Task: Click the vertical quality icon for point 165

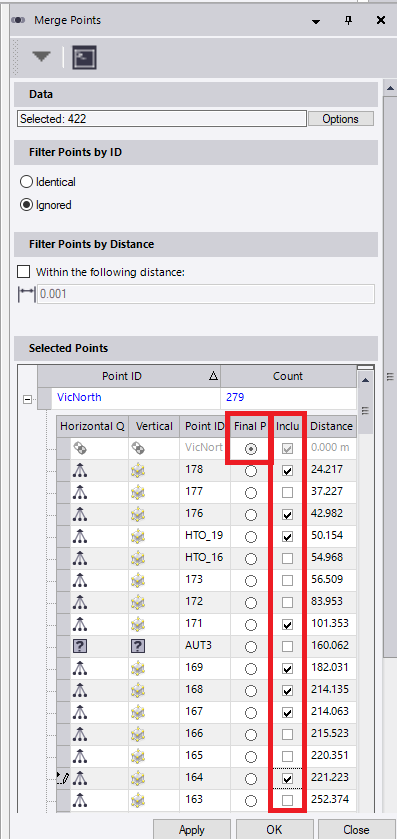Action: click(138, 756)
